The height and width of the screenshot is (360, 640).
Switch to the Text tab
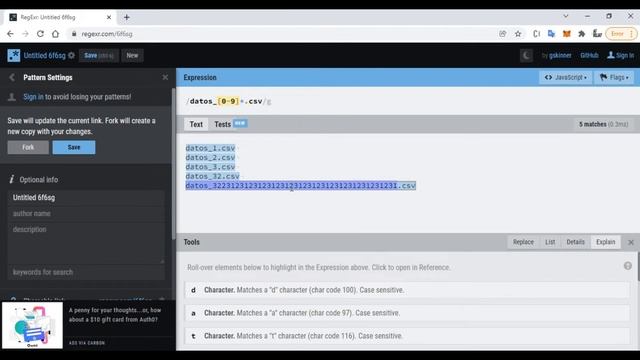click(x=196, y=124)
